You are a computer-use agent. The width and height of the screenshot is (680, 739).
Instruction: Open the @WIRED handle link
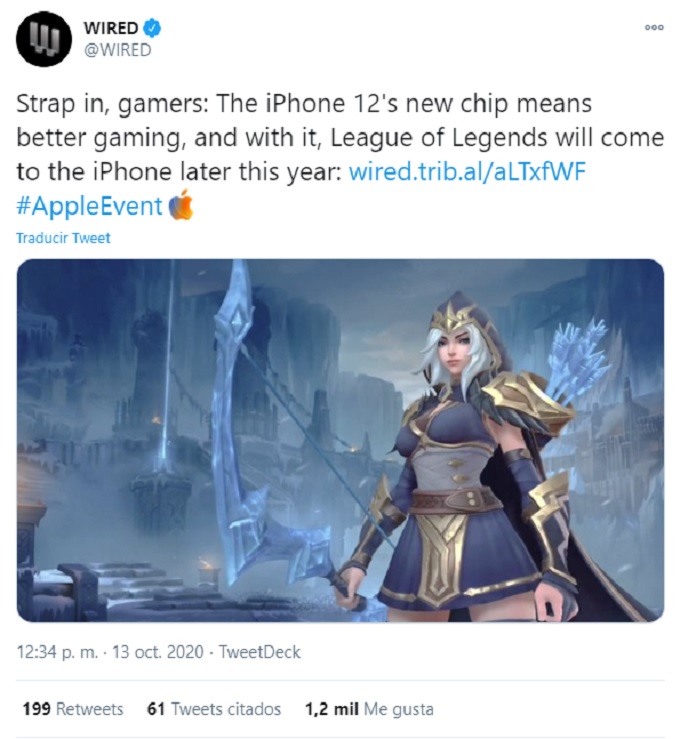pyautogui.click(x=117, y=50)
